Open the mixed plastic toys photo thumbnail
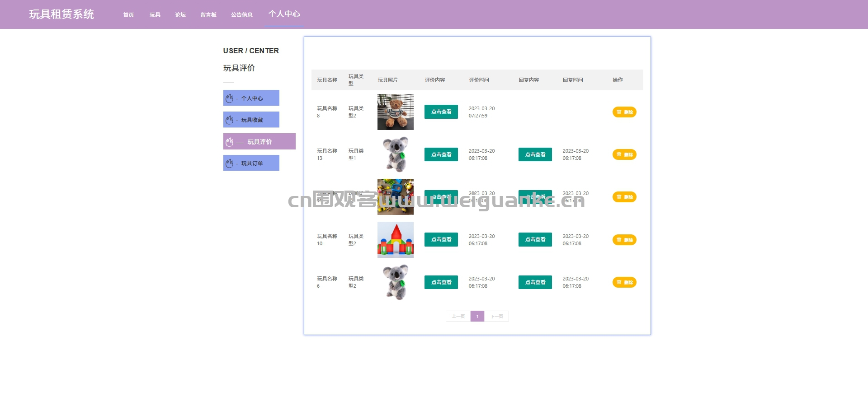868x415 pixels. pos(396,197)
